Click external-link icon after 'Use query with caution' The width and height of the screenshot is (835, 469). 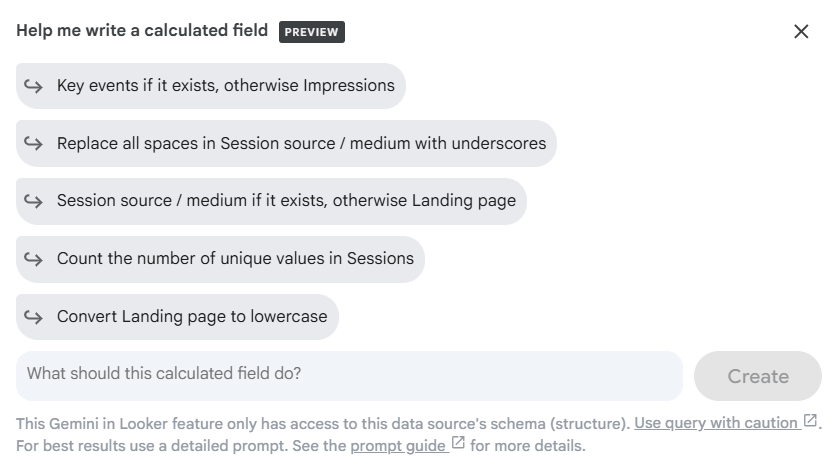(x=810, y=421)
